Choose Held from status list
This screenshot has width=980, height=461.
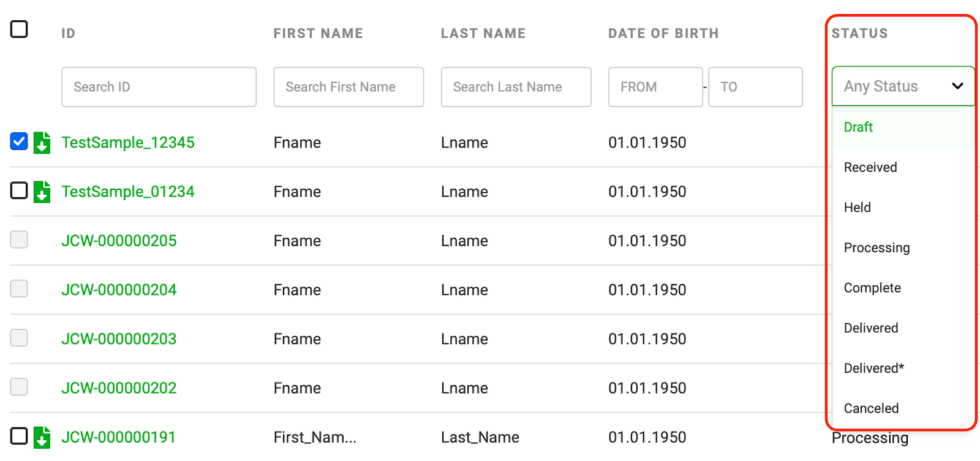[858, 208]
